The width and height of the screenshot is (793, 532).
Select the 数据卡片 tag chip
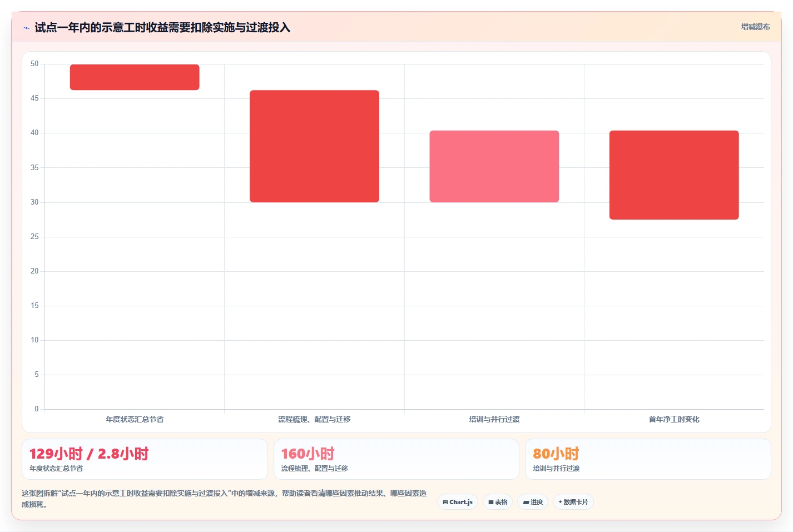point(573,502)
